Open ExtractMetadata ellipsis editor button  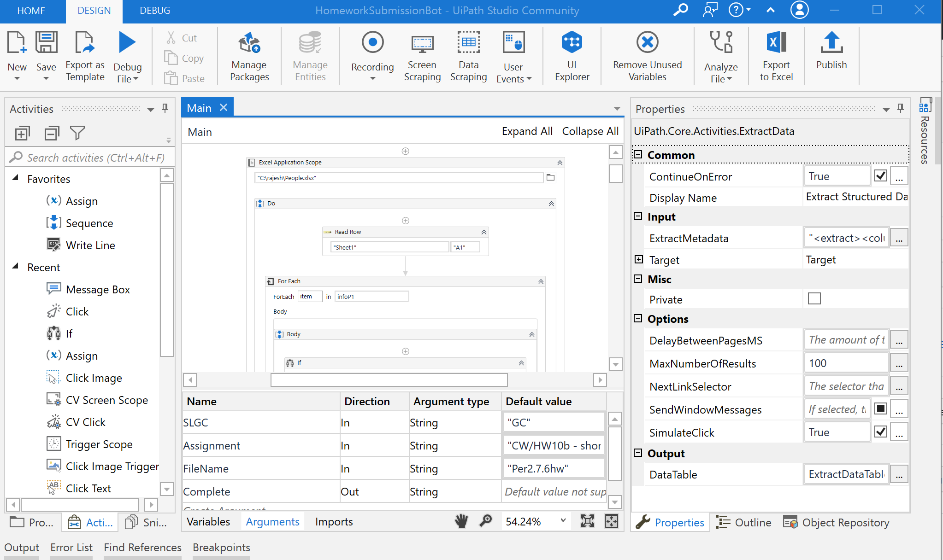click(x=899, y=238)
